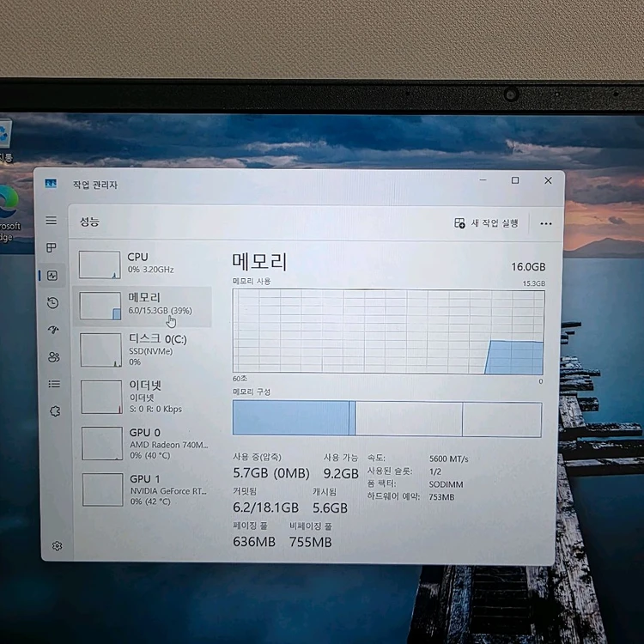Click the 15.3GB graph maximum label
The width and height of the screenshot is (644, 644).
point(533,283)
